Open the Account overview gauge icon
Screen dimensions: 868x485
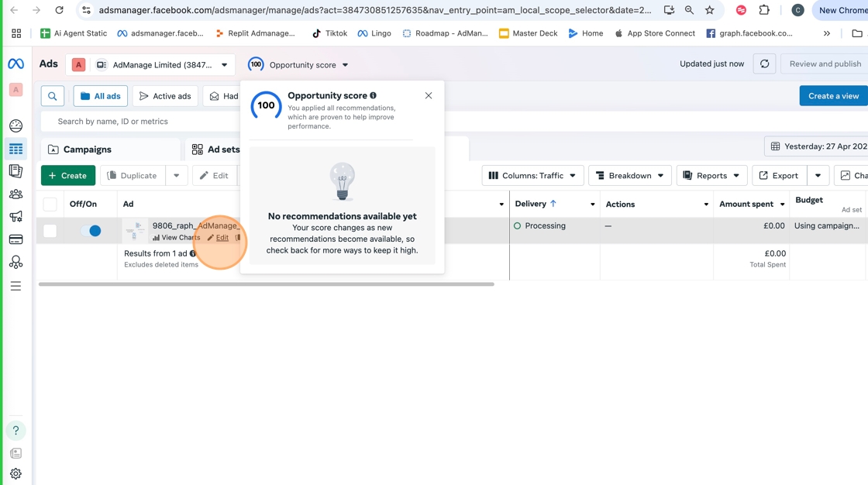15,126
